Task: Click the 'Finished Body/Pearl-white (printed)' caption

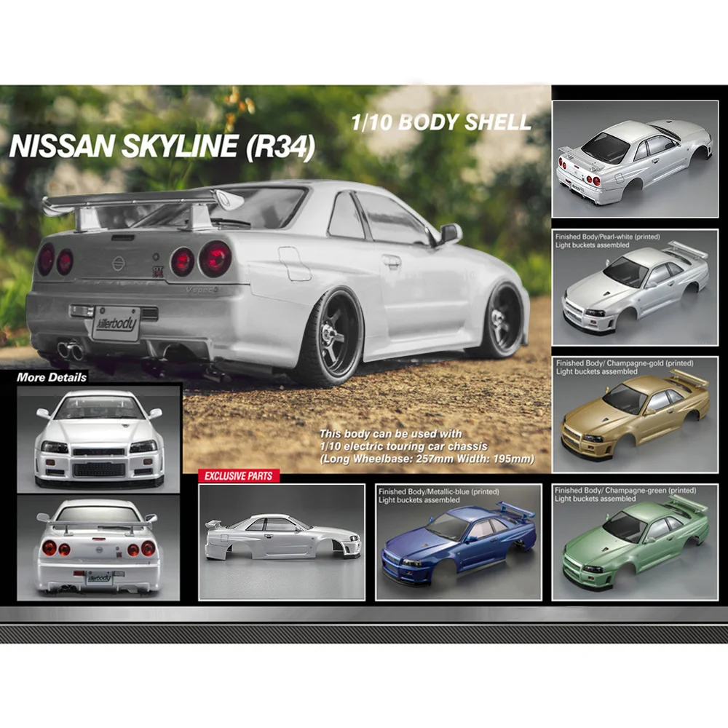Action: 608,237
